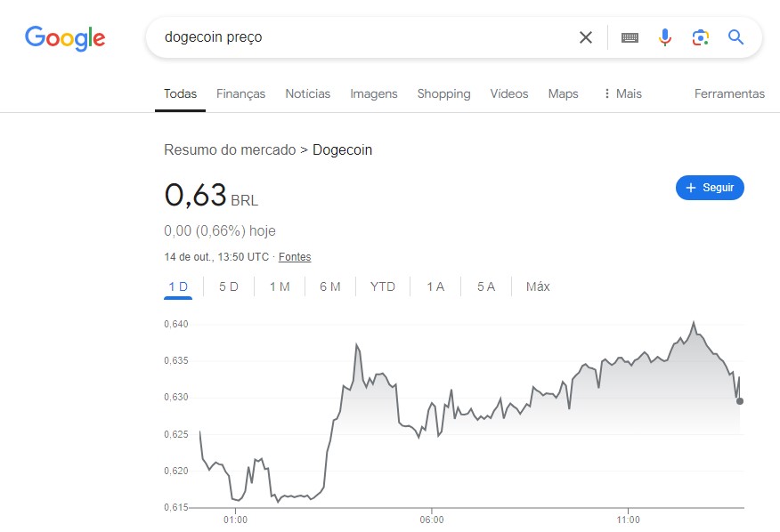This screenshot has width=780, height=532.
Task: Open the Maps tab
Action: (563, 93)
